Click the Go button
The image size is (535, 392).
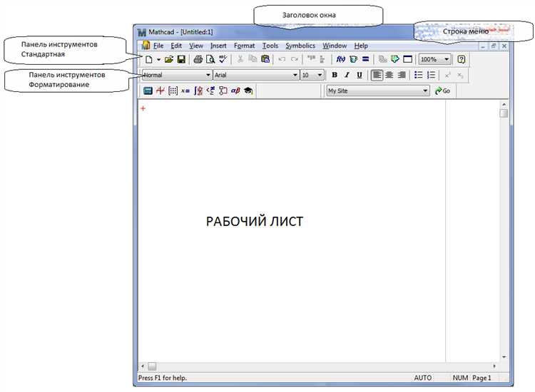pos(442,91)
